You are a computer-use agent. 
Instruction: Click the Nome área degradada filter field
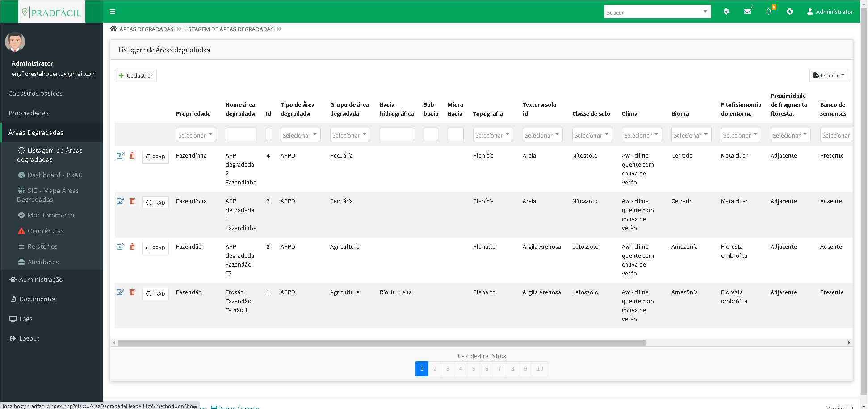coord(241,135)
